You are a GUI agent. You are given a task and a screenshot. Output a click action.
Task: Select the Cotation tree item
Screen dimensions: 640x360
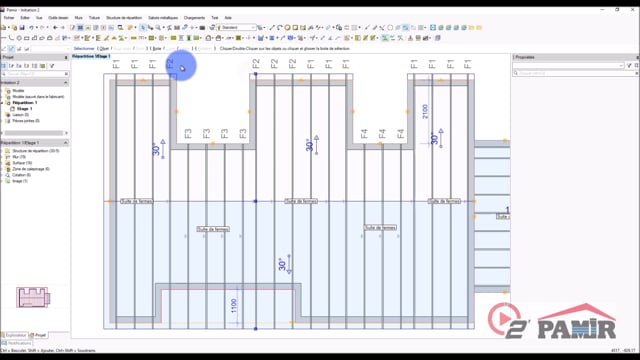pyautogui.click(x=22, y=175)
